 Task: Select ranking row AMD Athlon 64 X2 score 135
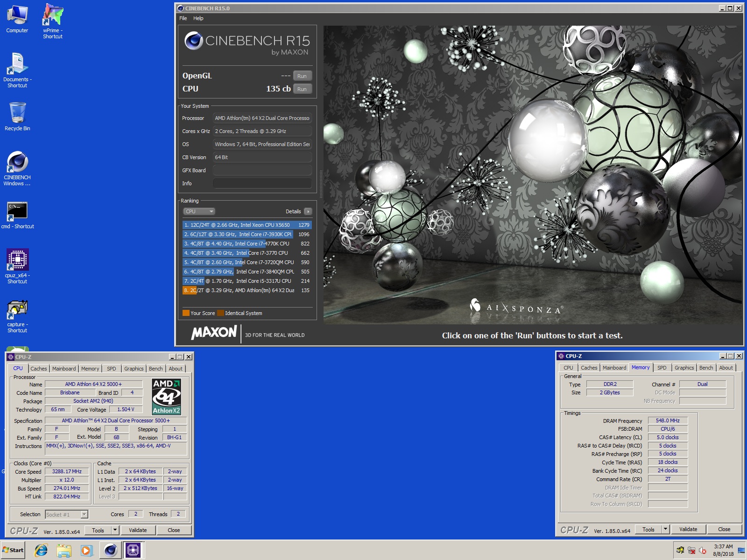click(247, 290)
